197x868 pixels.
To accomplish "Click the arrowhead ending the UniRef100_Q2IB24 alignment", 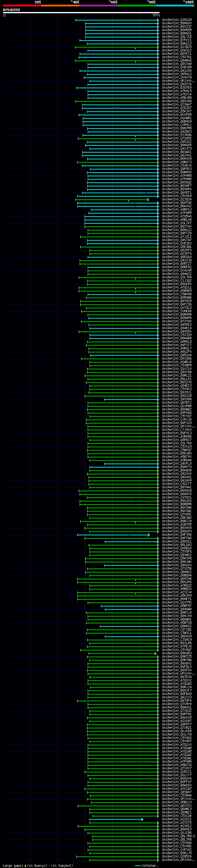I will click(x=148, y=200).
